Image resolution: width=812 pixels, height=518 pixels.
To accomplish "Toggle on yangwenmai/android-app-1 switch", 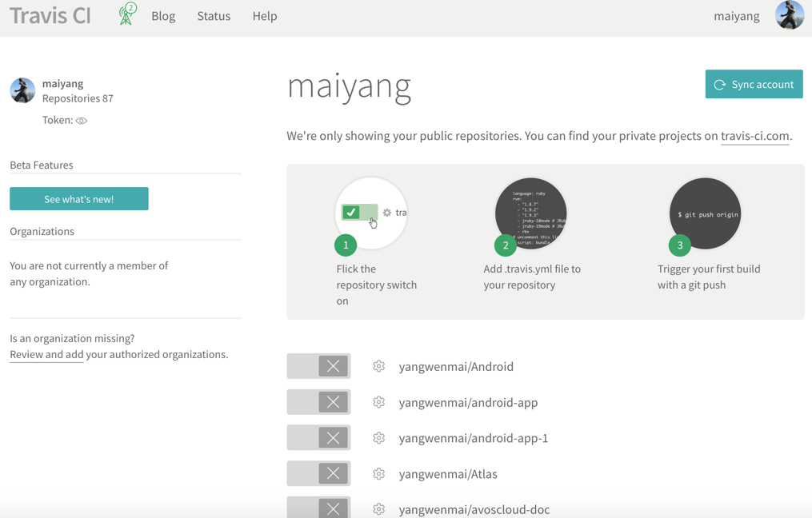I will (x=318, y=438).
